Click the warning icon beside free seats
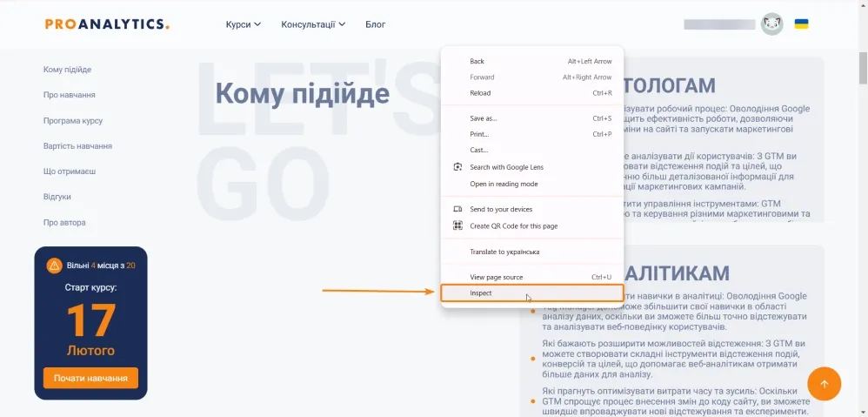The image size is (868, 417). [54, 266]
